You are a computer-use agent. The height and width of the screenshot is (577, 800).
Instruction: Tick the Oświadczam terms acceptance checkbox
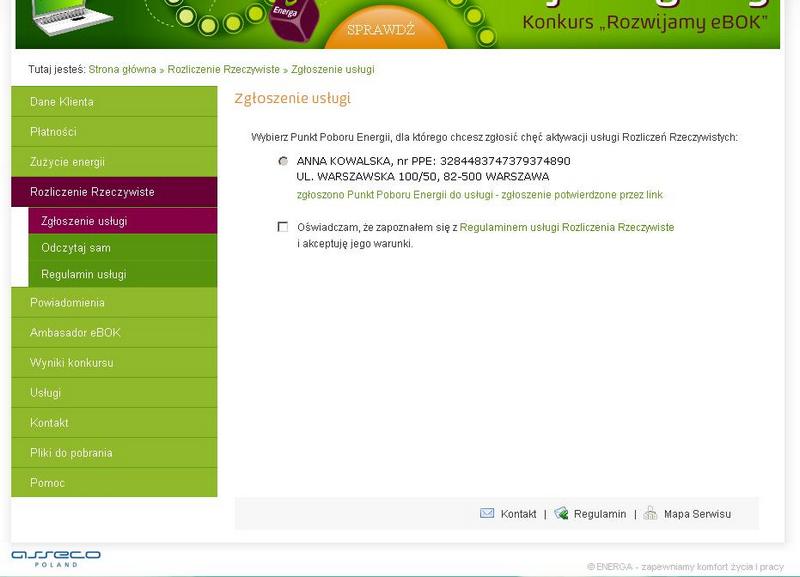pyautogui.click(x=283, y=227)
